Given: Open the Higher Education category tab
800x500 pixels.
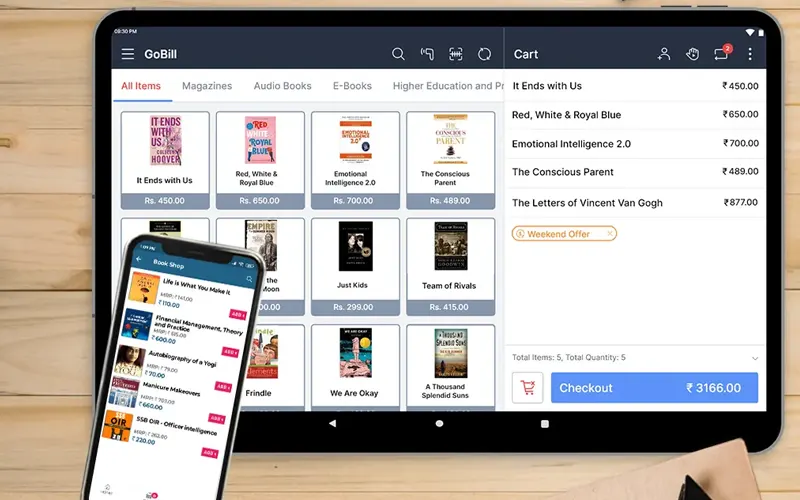Looking at the screenshot, I should (448, 86).
